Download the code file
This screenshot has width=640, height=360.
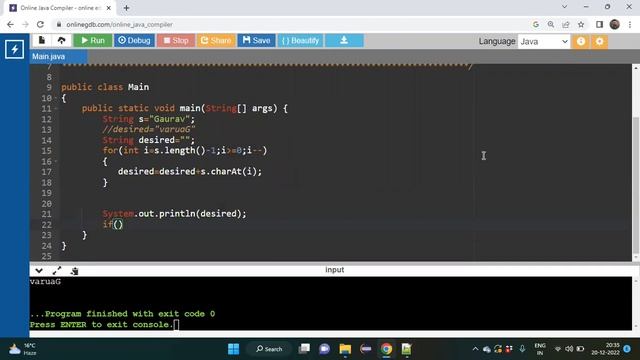pos(344,40)
